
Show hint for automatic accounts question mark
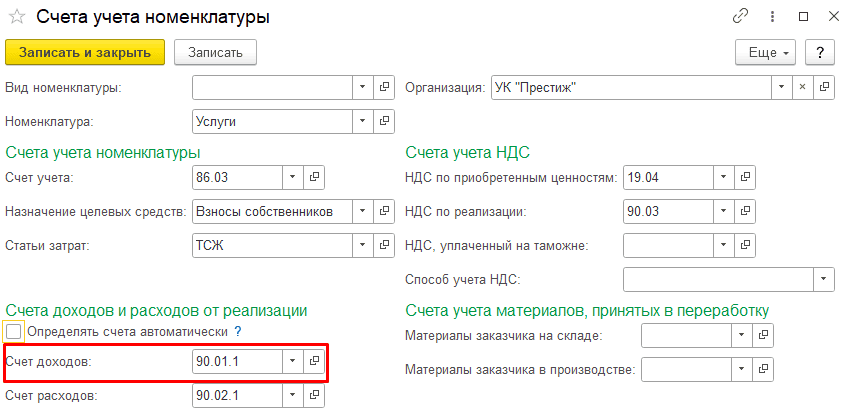pos(238,331)
